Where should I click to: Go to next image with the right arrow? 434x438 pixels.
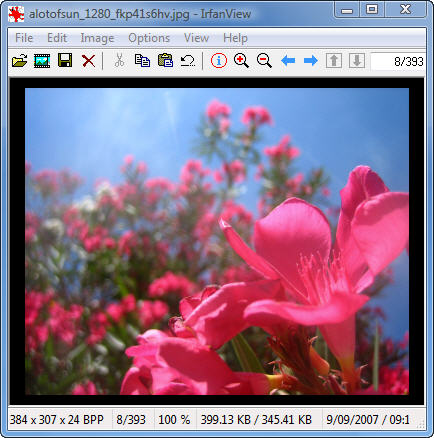click(x=311, y=61)
